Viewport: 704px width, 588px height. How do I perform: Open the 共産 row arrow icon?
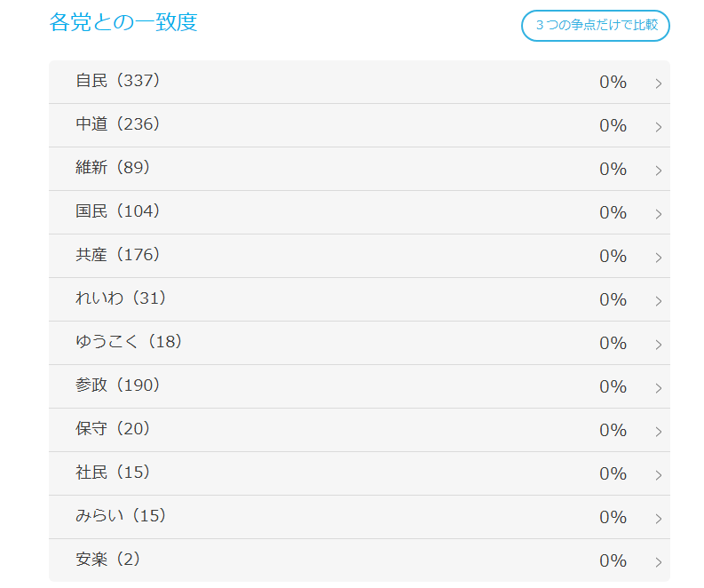658,258
